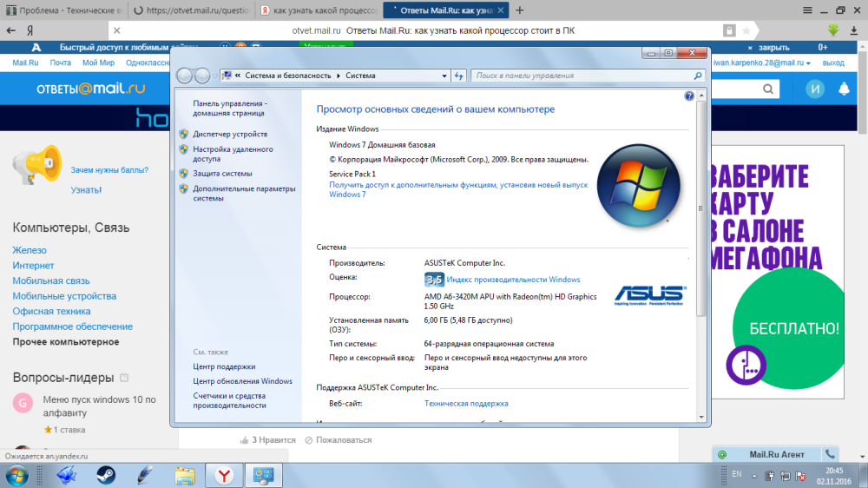The height and width of the screenshot is (488, 868).
Task: Open Счетчики и средства производительности
Action: point(230,400)
